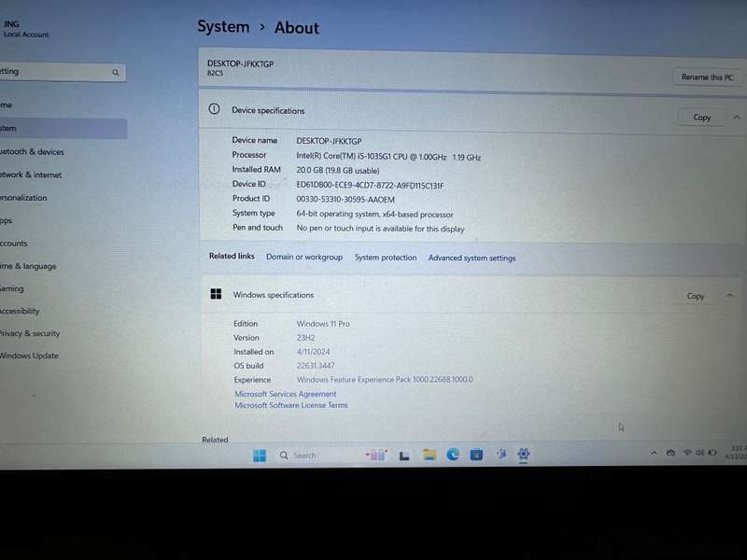The height and width of the screenshot is (560, 747).
Task: Open Privacy & security settings
Action: point(63,333)
